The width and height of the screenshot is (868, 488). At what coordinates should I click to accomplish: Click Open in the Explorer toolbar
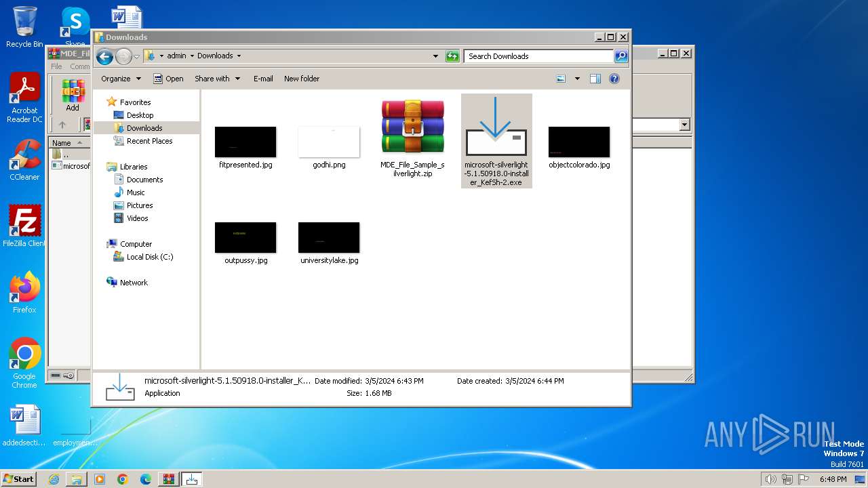168,79
